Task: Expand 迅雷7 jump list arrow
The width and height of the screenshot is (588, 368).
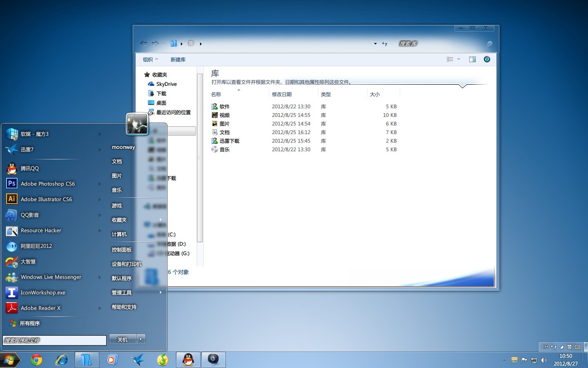Action: (x=100, y=150)
